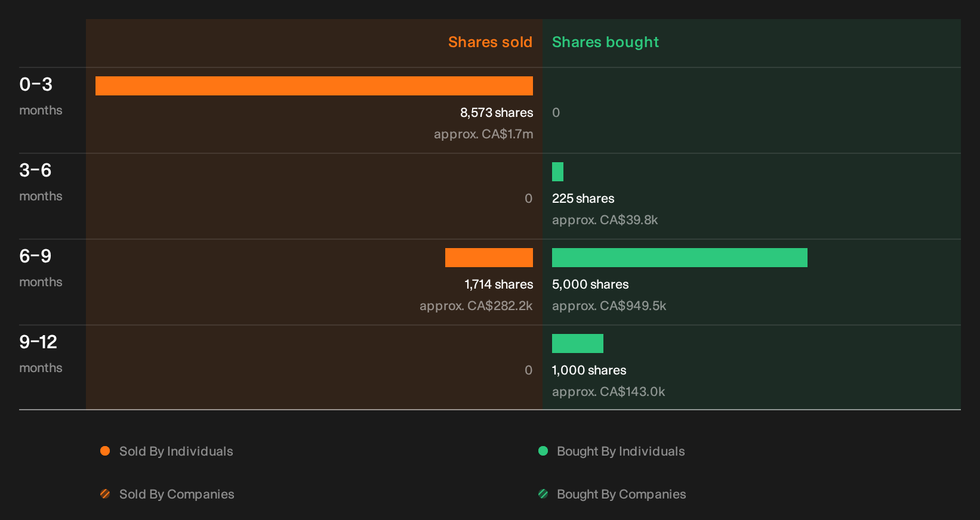
Task: Select the 6-9 months orange sold bar
Action: tap(489, 258)
